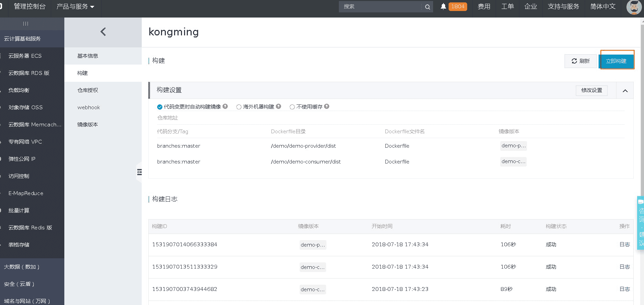The height and width of the screenshot is (305, 644).
Task: Click help icon beside 代码变更时自动构建镜像
Action: pos(225,106)
